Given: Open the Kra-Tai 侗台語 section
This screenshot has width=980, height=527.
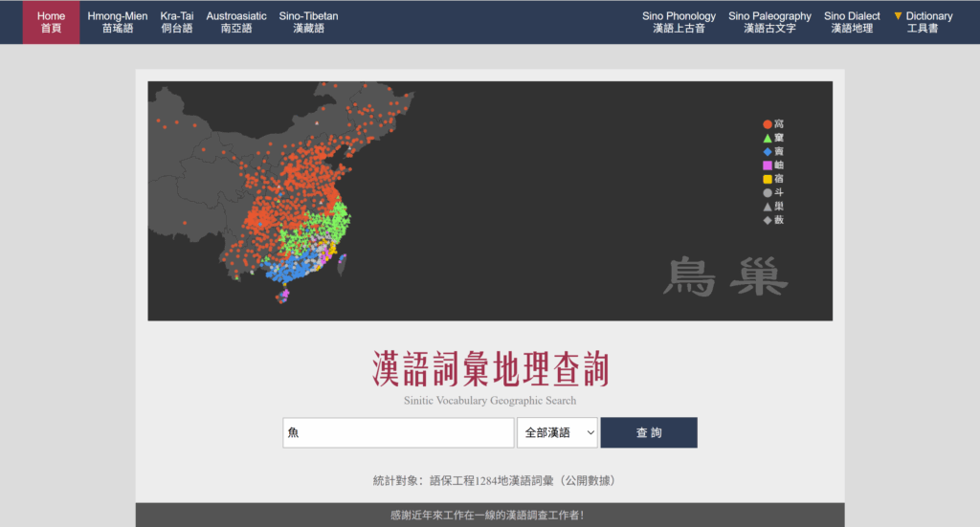Looking at the screenshot, I should click(177, 22).
